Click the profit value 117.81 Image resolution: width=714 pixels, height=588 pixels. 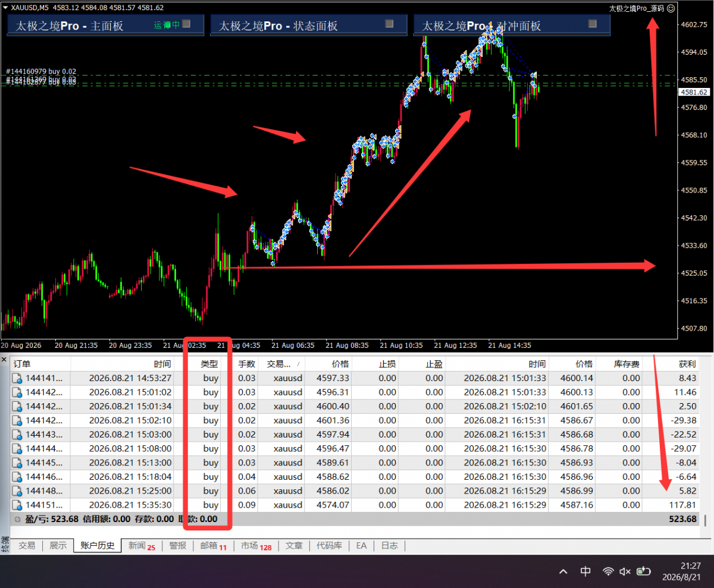pos(682,505)
